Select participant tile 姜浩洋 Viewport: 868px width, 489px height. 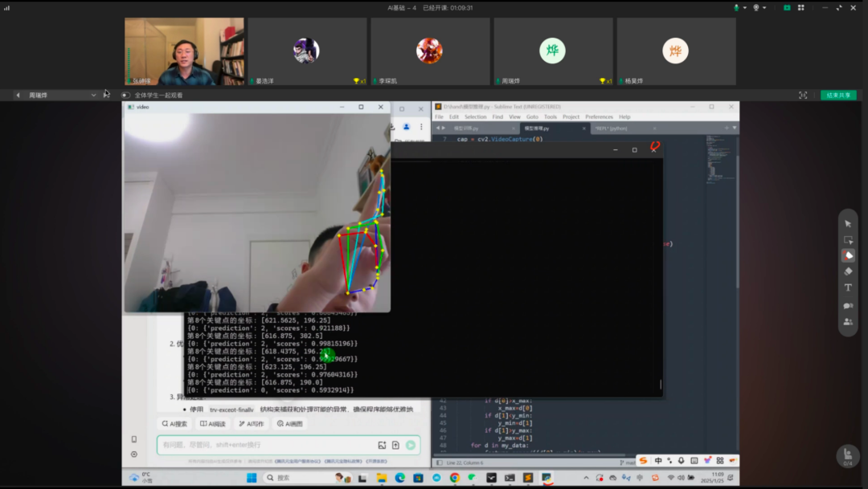tap(307, 51)
